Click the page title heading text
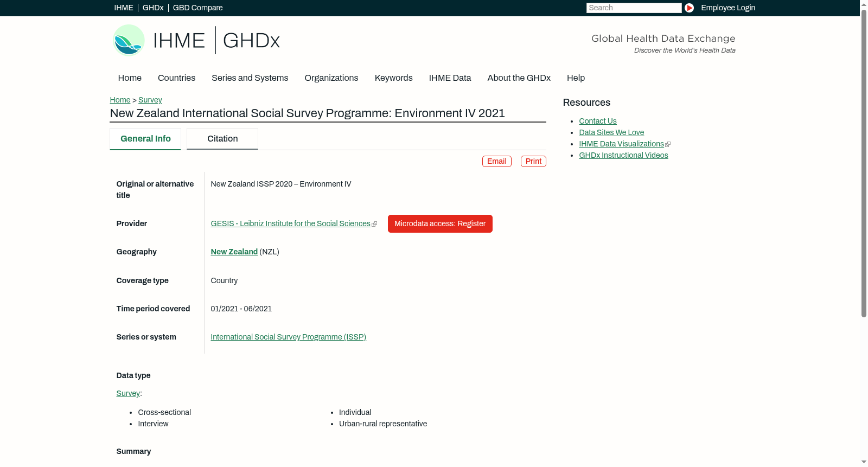This screenshot has height=467, width=868. coord(307,113)
